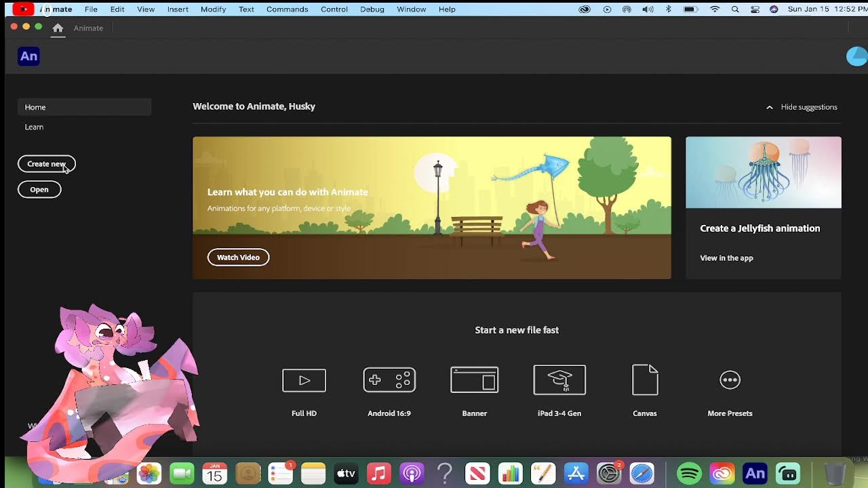The width and height of the screenshot is (868, 488).
Task: Open News app in the Dock
Action: click(477, 473)
